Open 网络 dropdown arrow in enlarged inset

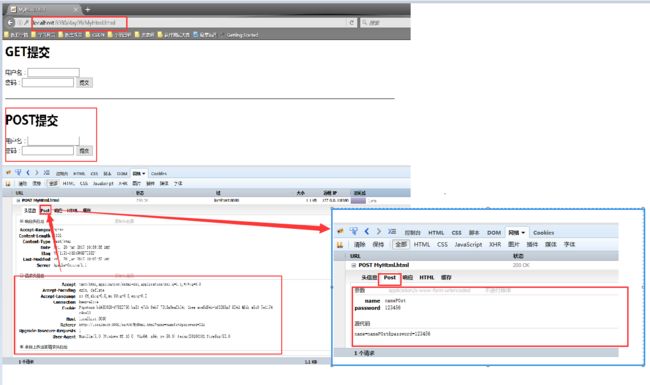click(523, 233)
